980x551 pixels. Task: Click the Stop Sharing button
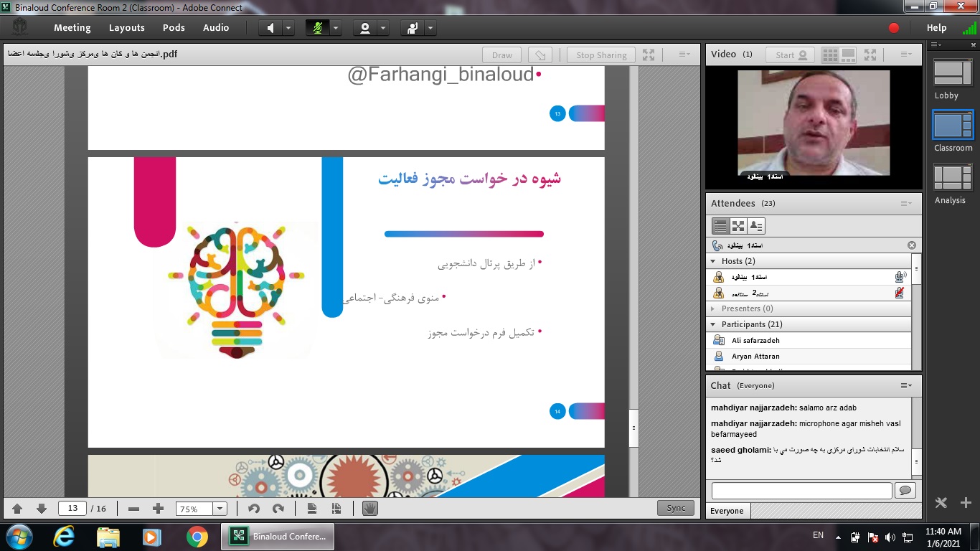click(x=601, y=55)
